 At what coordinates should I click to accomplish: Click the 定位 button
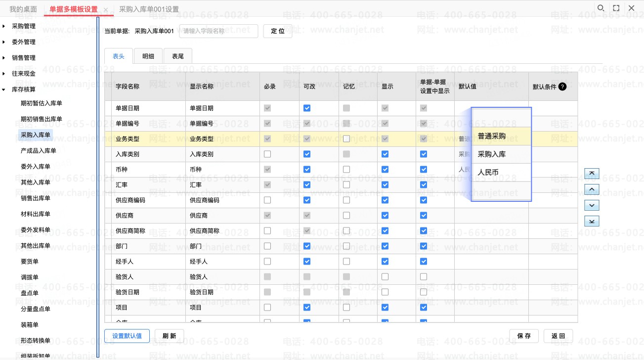(x=278, y=31)
